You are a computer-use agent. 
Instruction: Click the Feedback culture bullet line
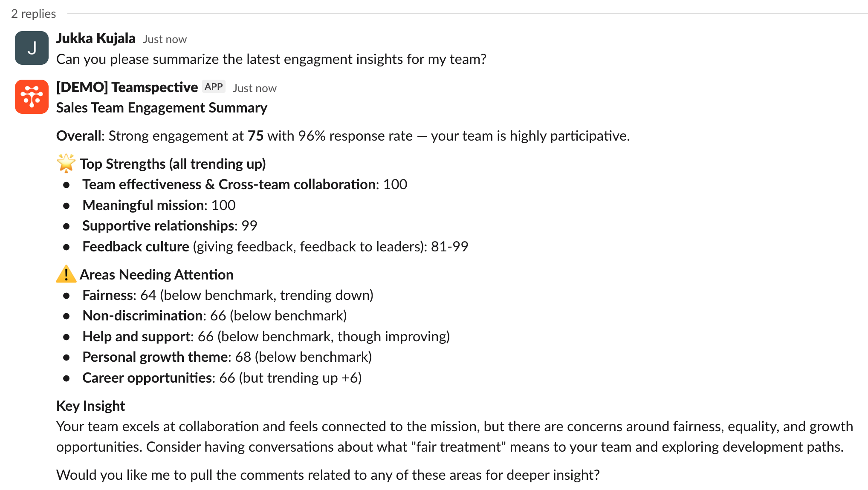coord(275,247)
